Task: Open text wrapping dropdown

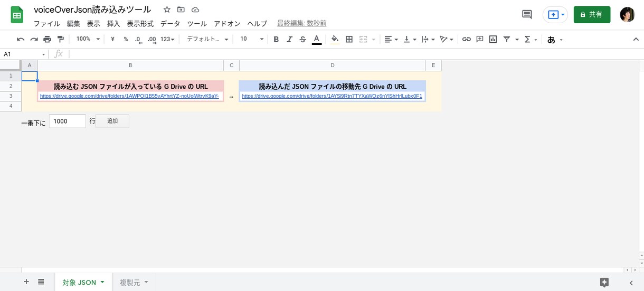Action: [428, 39]
